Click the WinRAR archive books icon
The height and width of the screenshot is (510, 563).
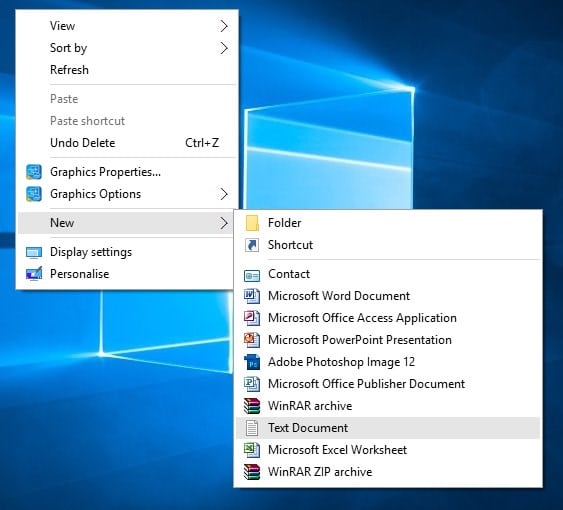[x=252, y=406]
